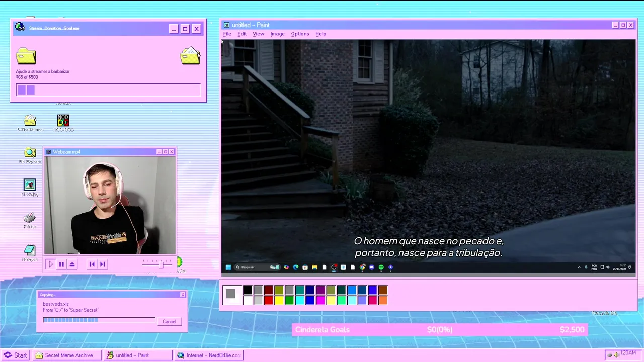
Task: Click the current color preview box in Paint
Action: (231, 295)
